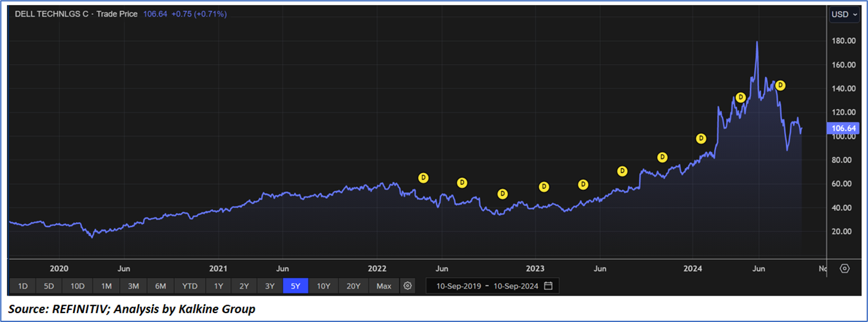Choose the 1Y range button
Image resolution: width=868 pixels, height=322 pixels.
(219, 285)
